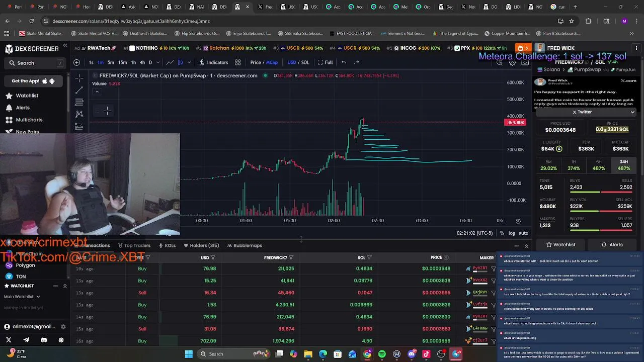
Task: Open chart settings gear icon
Action: coord(512,62)
